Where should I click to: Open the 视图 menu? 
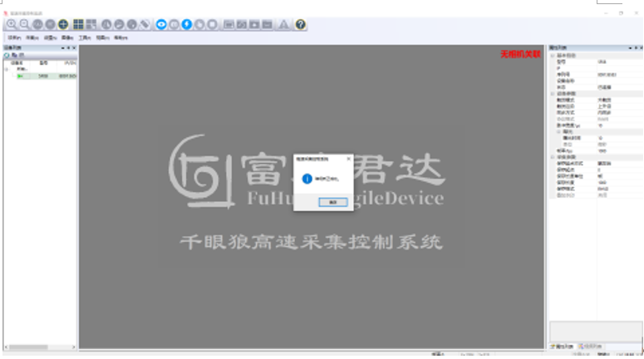tap(102, 37)
